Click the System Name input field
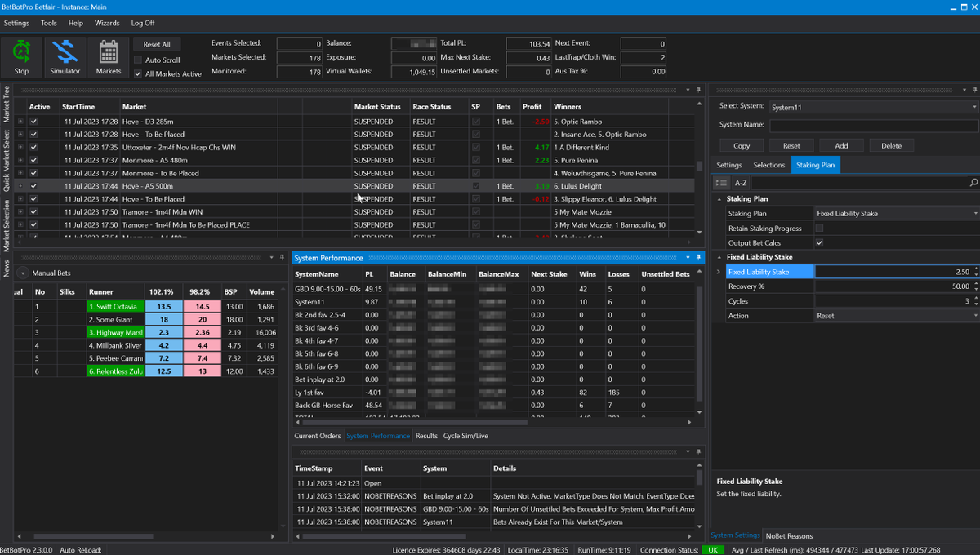 point(874,126)
